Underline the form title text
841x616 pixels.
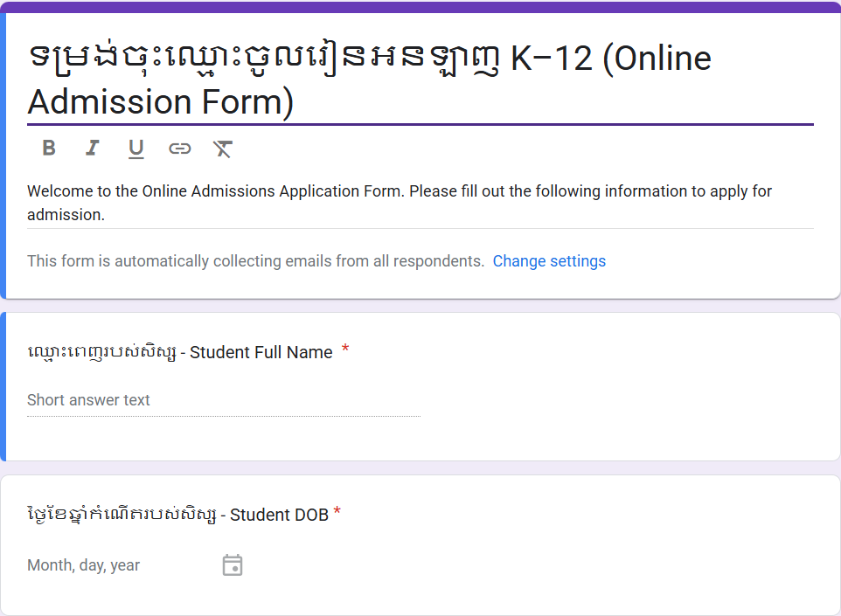[136, 149]
